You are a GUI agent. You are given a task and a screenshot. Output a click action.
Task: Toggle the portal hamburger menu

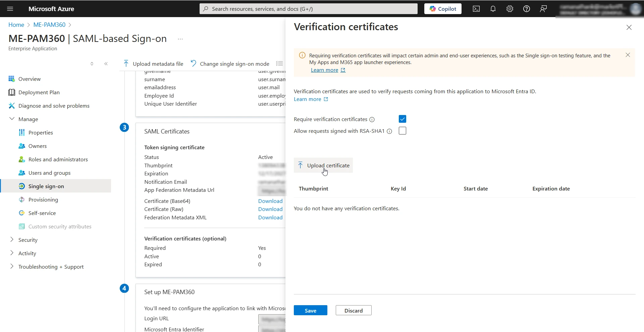(x=10, y=9)
